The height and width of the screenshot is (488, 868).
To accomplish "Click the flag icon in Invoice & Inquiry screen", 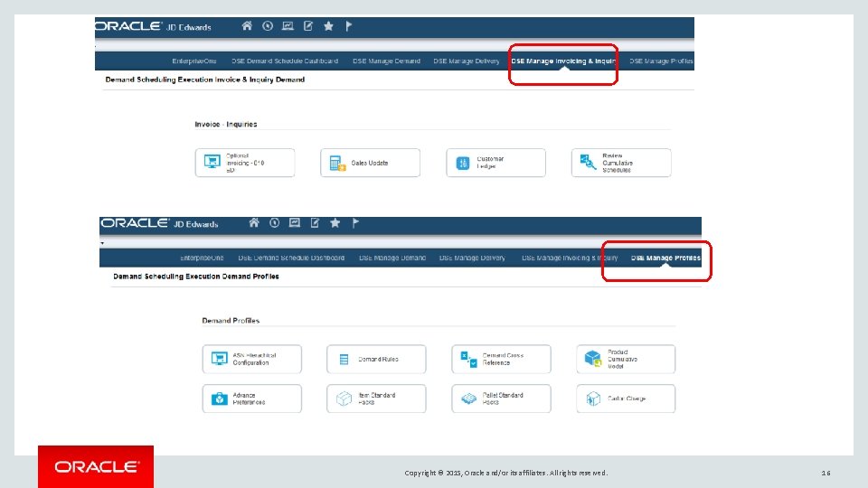I will tap(348, 26).
